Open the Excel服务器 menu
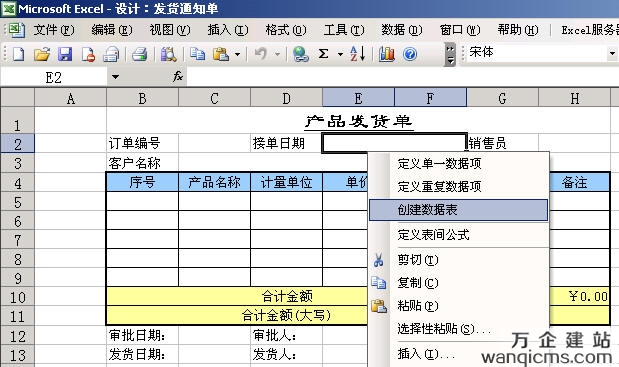The width and height of the screenshot is (619, 367). click(590, 30)
